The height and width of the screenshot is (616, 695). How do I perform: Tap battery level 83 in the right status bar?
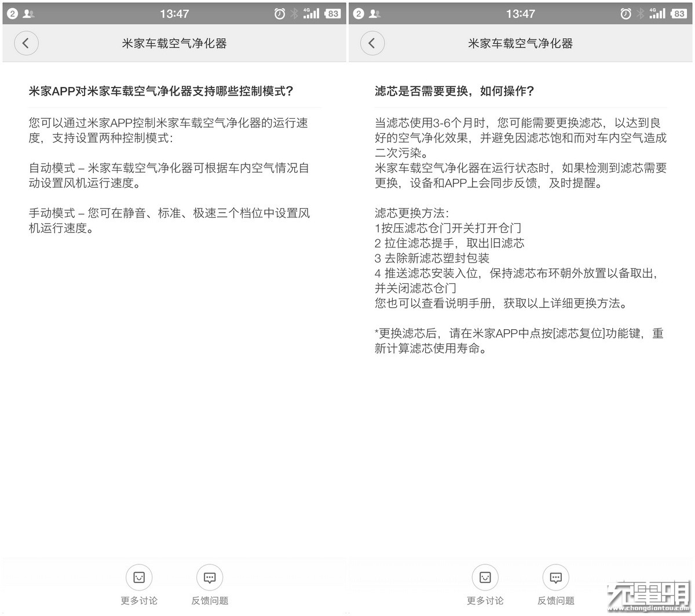tap(679, 14)
